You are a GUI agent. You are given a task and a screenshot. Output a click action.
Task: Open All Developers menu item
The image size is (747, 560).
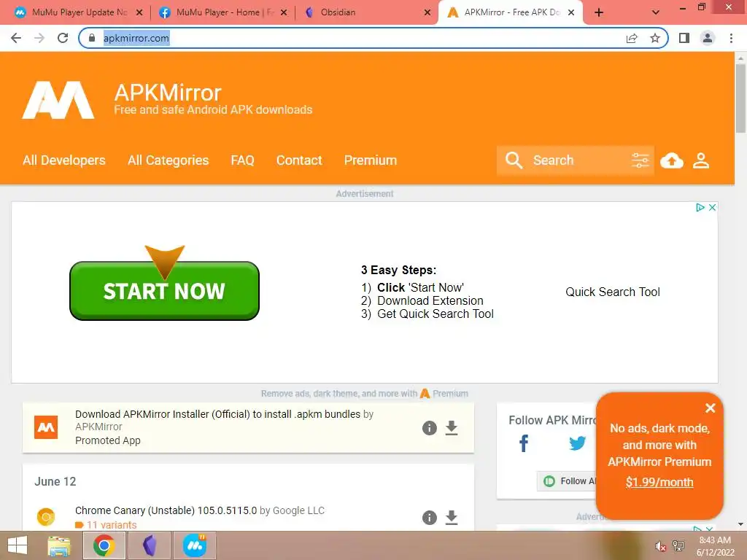[x=64, y=160]
